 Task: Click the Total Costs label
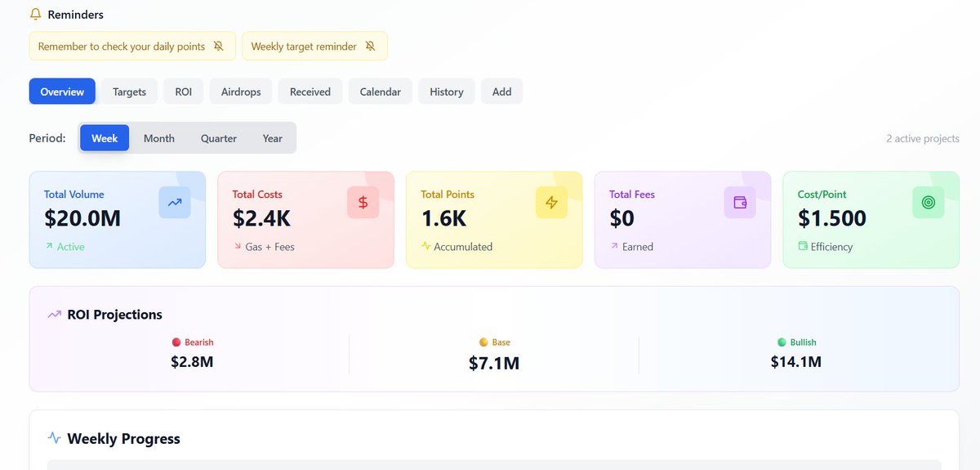pos(257,195)
